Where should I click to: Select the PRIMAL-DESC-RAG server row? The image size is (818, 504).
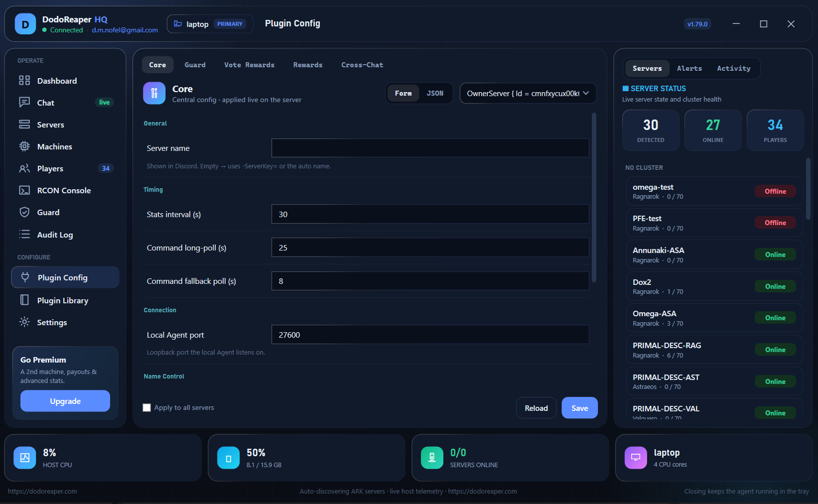714,350
